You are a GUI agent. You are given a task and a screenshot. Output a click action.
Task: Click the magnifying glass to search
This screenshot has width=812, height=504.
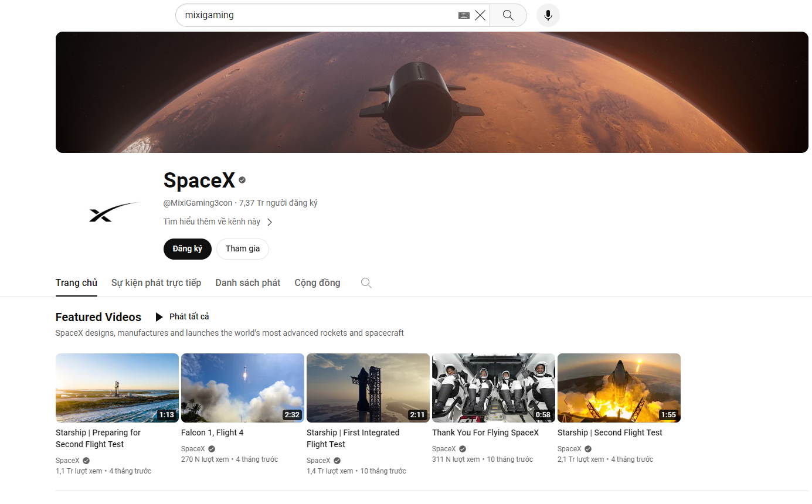(507, 15)
